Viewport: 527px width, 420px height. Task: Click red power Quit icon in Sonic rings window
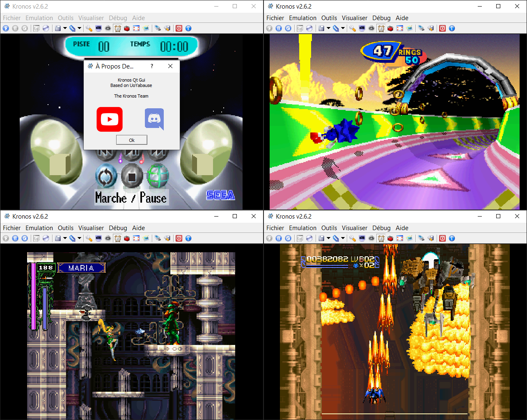(x=442, y=28)
